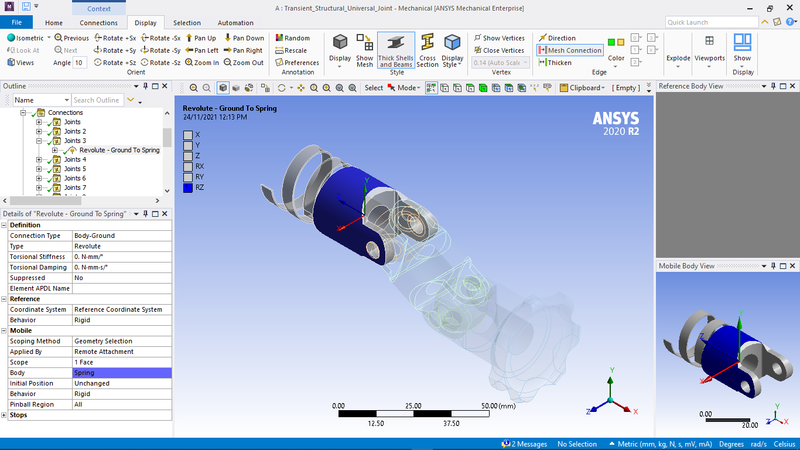Switch to the Connections ribbon tab
The width and height of the screenshot is (800, 450).
point(98,22)
